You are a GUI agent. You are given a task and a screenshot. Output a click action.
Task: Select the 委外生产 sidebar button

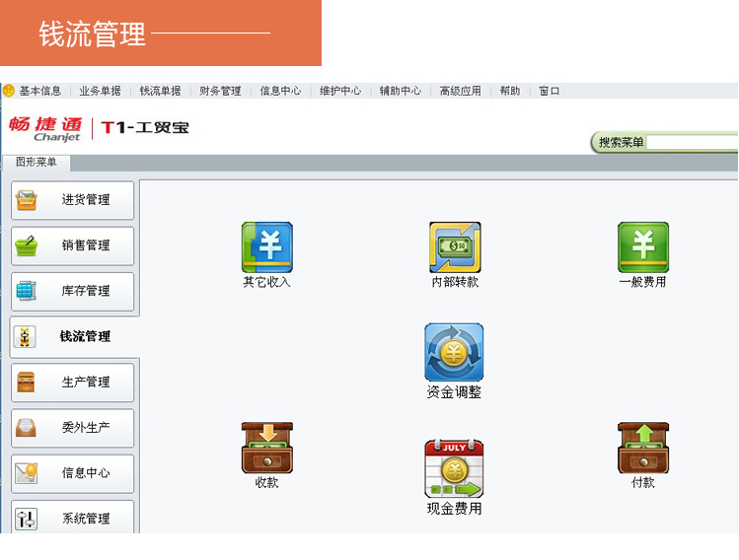pos(73,428)
